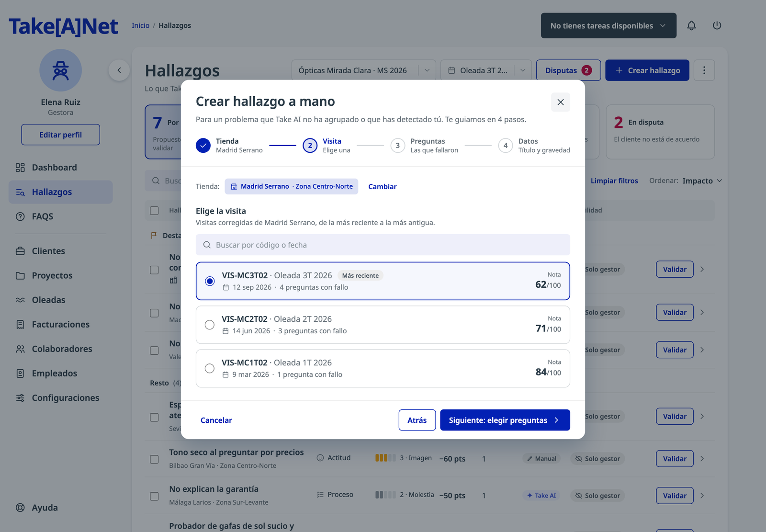Click severity bar for Tono seco row
The width and height of the screenshot is (766, 532).
click(x=385, y=458)
